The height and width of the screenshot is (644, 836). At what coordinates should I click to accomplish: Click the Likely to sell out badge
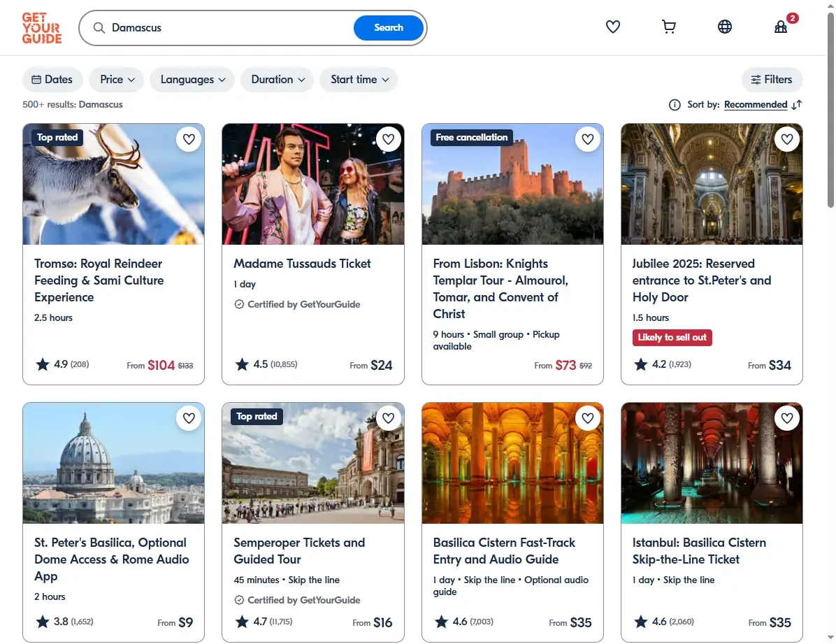pos(672,337)
